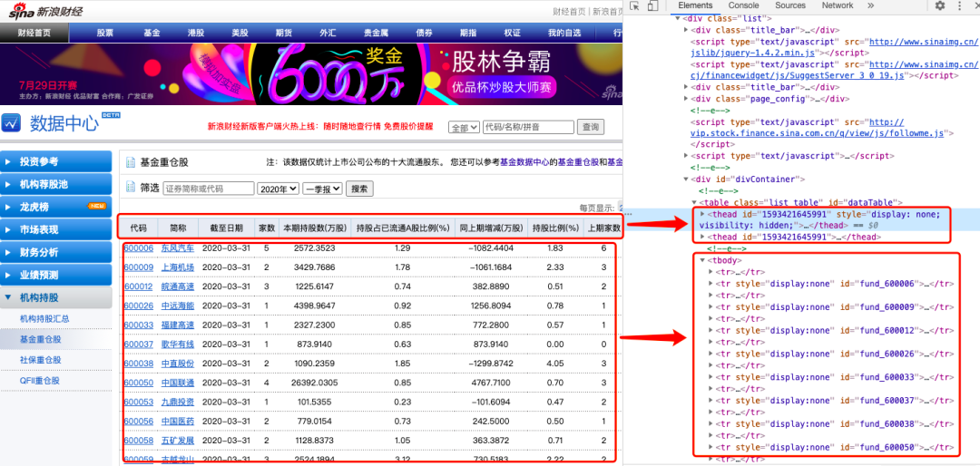Select the Elements tab
The width and height of the screenshot is (980, 466).
(695, 5)
